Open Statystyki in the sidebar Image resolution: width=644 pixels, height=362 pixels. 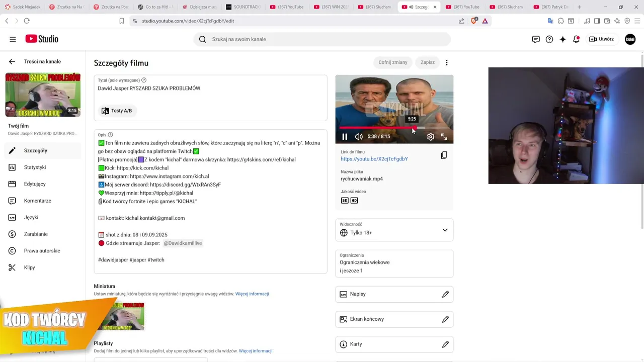[43, 167]
